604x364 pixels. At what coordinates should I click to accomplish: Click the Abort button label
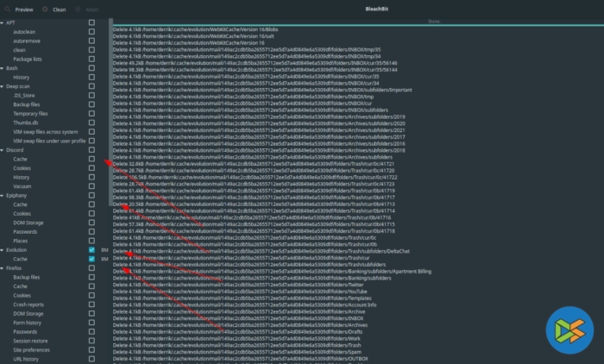tap(91, 9)
